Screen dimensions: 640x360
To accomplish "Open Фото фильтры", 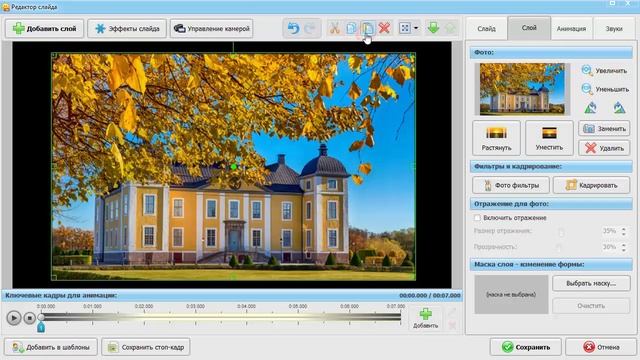I will 511,185.
